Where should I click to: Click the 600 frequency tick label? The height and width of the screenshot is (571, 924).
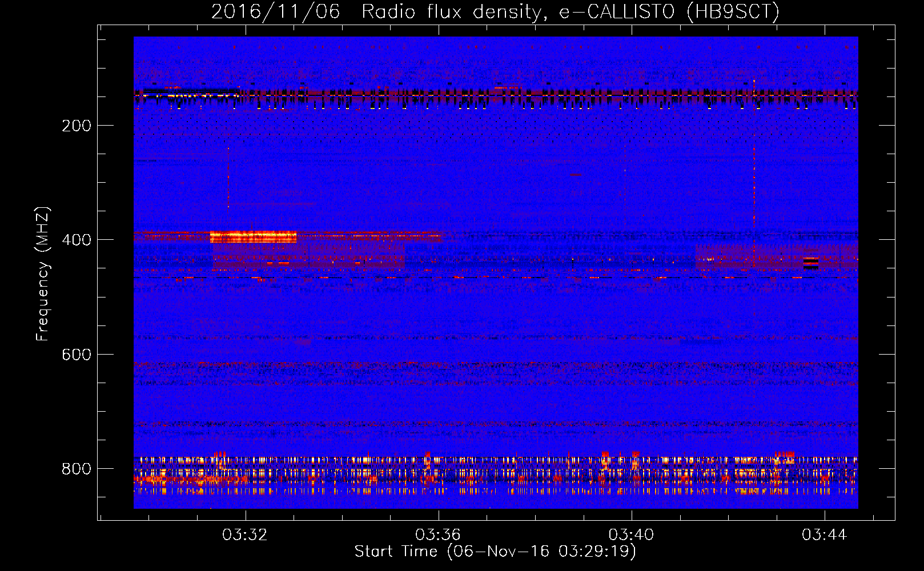(x=77, y=355)
